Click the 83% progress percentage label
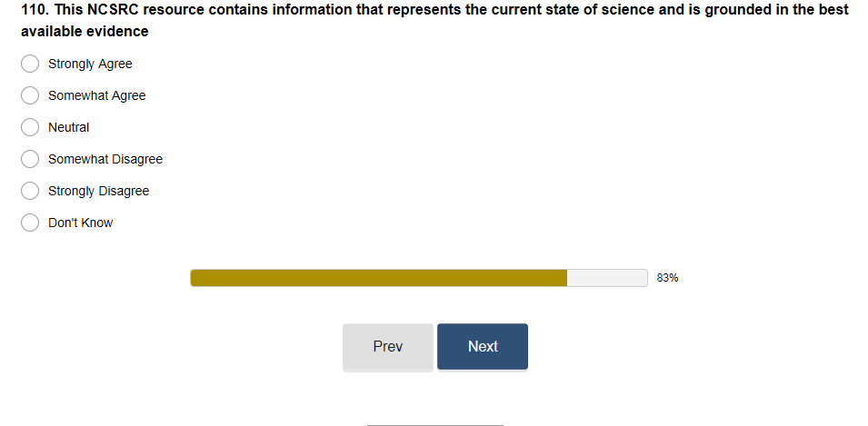The width and height of the screenshot is (868, 426). point(668,278)
